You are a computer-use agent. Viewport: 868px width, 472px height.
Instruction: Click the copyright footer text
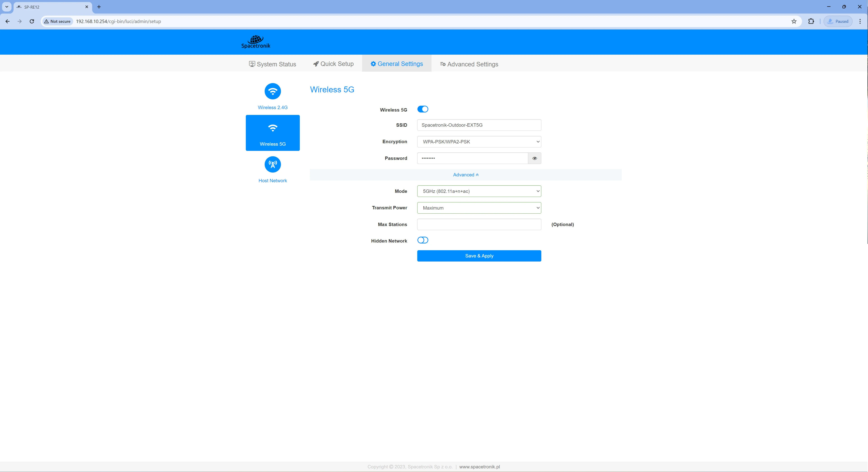pos(410,467)
